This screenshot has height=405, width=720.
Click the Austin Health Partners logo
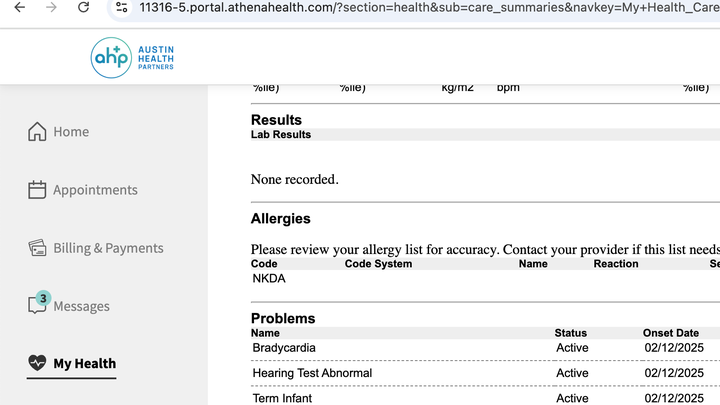(x=132, y=58)
